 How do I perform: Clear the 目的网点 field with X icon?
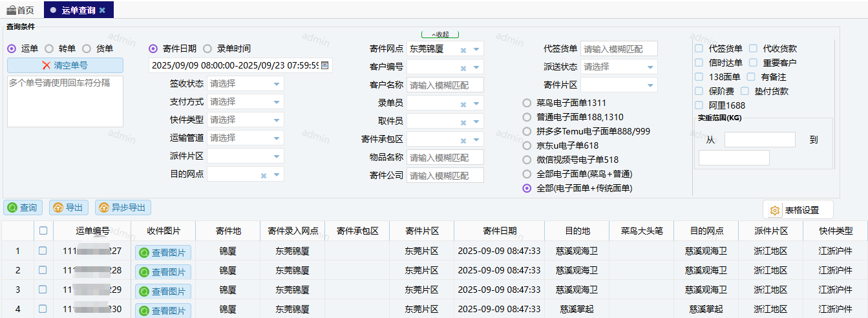coord(264,175)
